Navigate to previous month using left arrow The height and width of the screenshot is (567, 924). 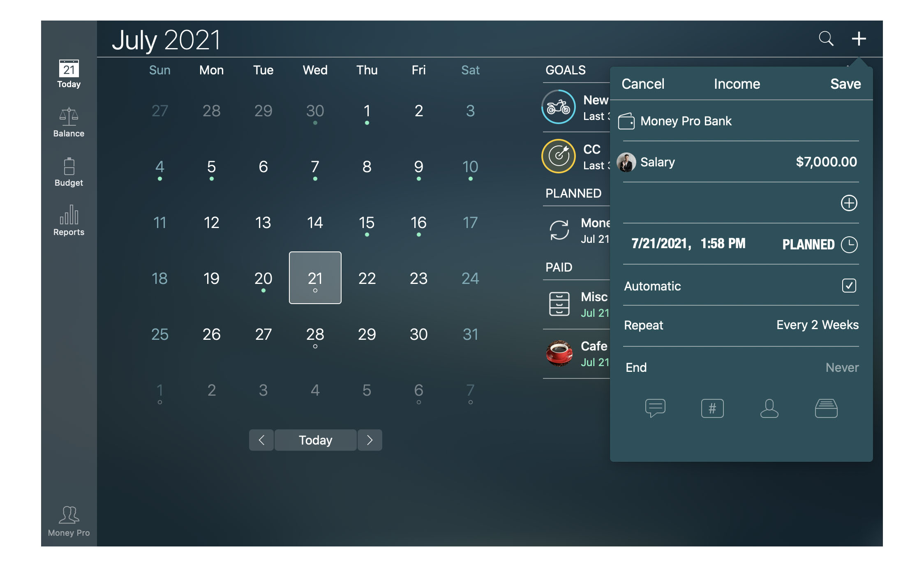261,440
